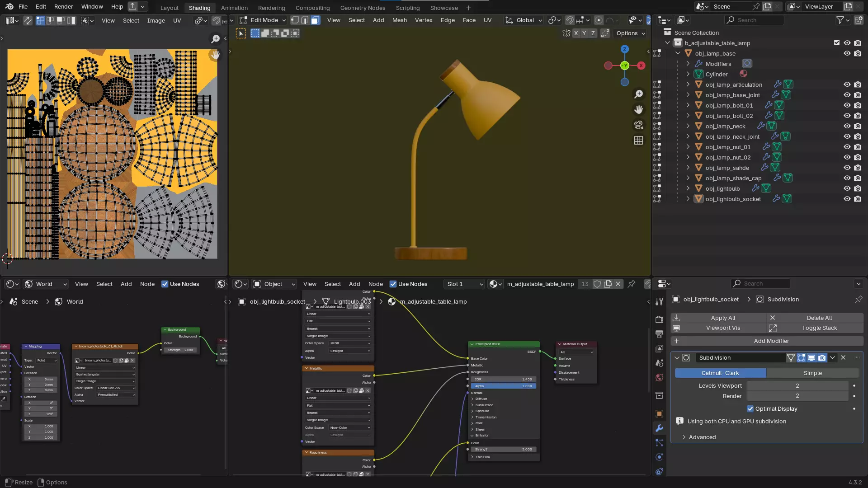Viewport: 868px width, 488px height.
Task: Select face select mode icon
Action: (315, 20)
